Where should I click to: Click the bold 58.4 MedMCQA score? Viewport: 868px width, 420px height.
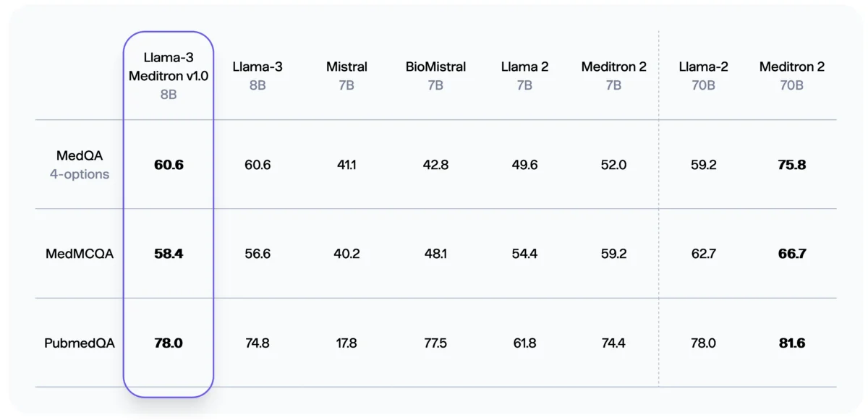(169, 254)
